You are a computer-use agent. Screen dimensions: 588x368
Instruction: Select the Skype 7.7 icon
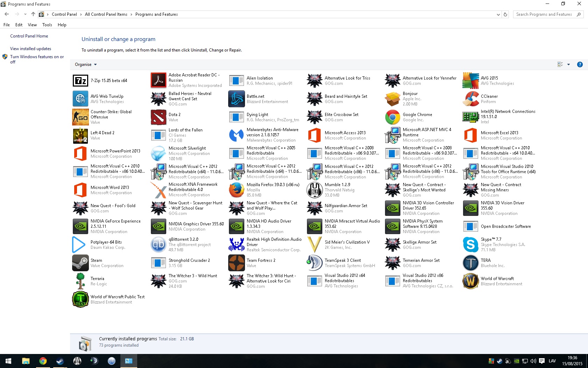(470, 245)
